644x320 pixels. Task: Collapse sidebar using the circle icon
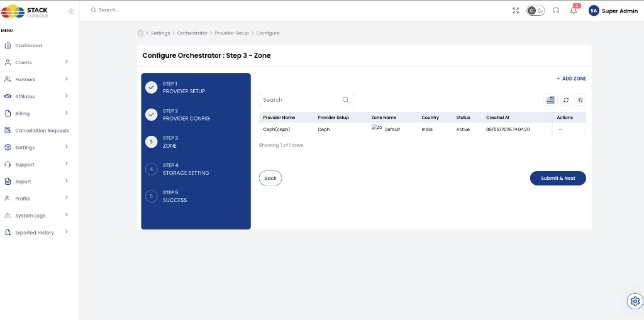tap(71, 11)
